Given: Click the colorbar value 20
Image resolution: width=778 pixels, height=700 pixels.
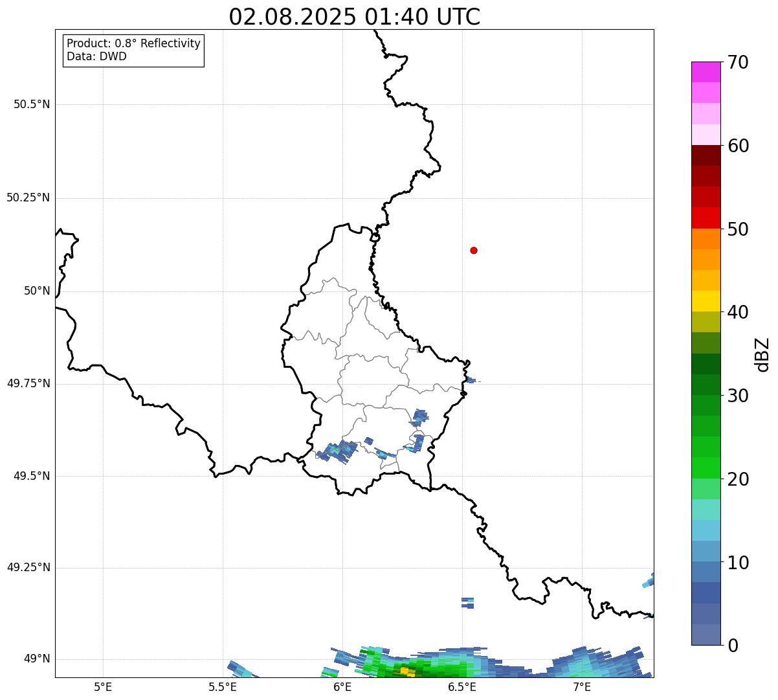Looking at the screenshot, I should (738, 479).
